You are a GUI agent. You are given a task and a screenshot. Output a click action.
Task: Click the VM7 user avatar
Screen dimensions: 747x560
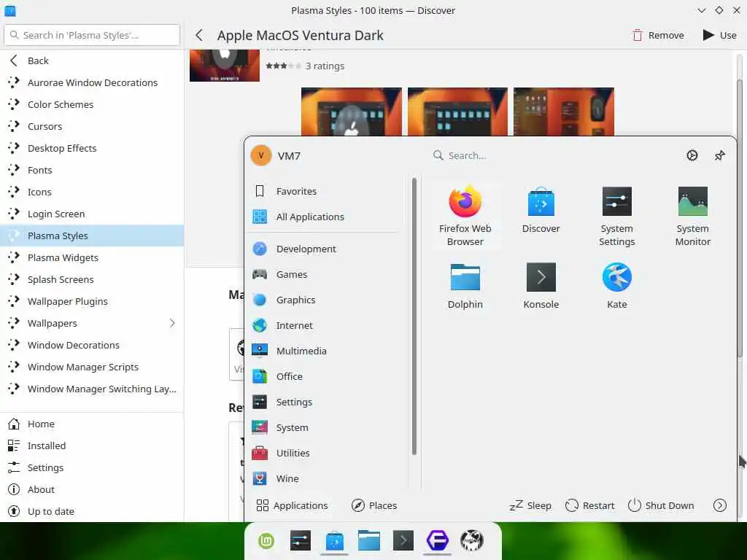pyautogui.click(x=261, y=156)
